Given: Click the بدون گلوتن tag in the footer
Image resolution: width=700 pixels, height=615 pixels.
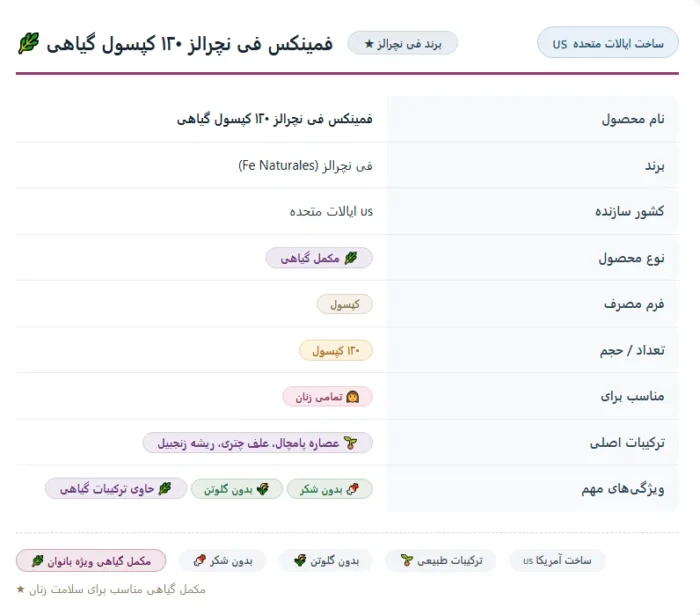Looking at the screenshot, I should [x=326, y=561].
